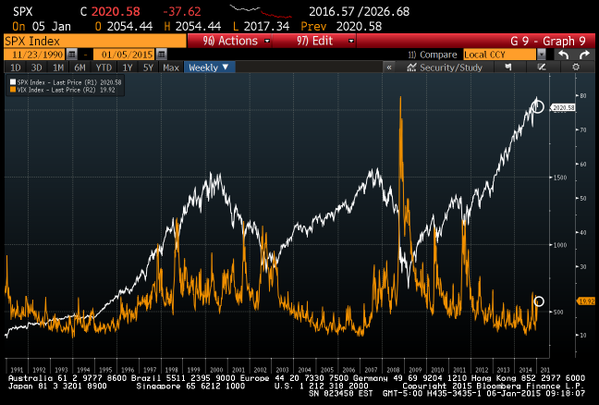Click the Local CCY field
Screen dimensions: 599x405
500,55
